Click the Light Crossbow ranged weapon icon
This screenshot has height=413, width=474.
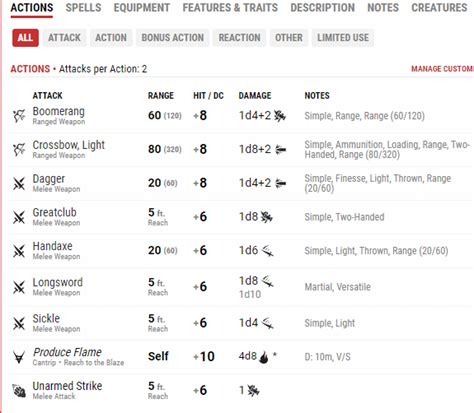point(19,149)
